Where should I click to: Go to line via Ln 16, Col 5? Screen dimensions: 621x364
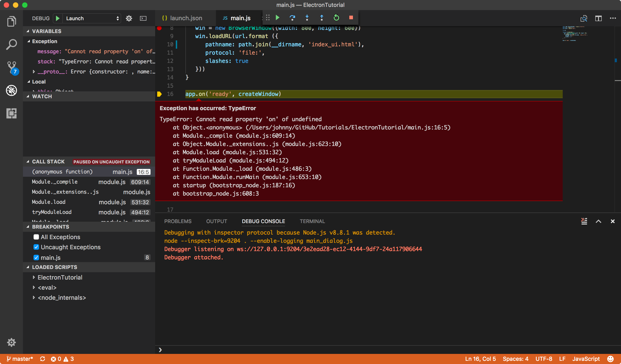point(480,359)
